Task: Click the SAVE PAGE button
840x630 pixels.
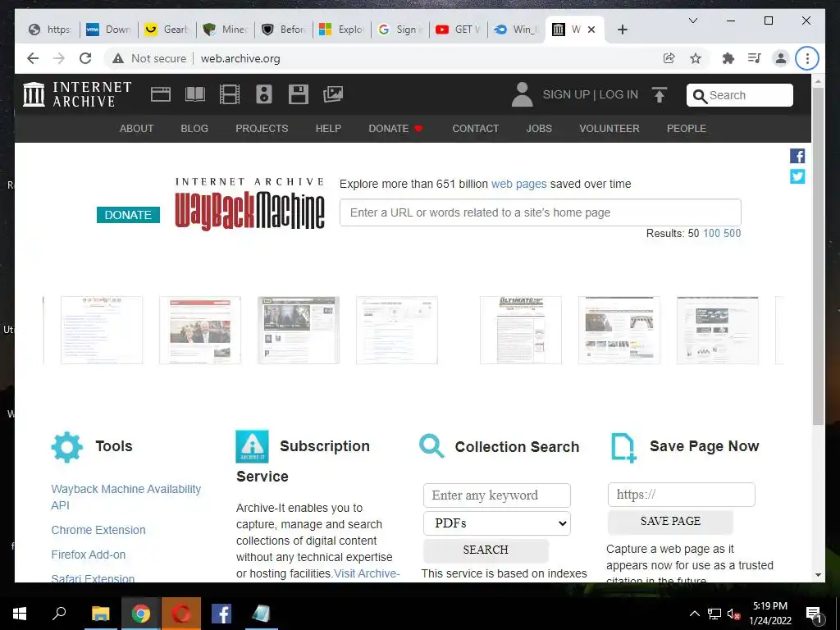Action: click(x=670, y=522)
